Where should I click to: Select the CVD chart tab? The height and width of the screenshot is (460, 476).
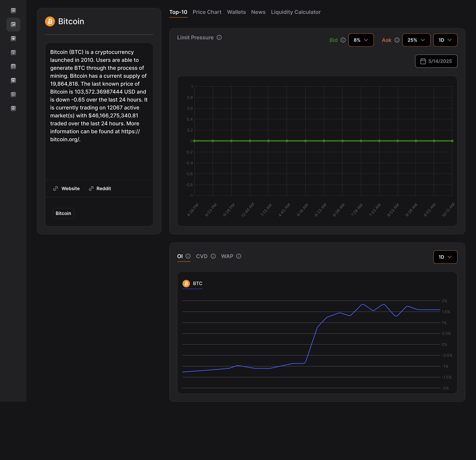tap(202, 256)
